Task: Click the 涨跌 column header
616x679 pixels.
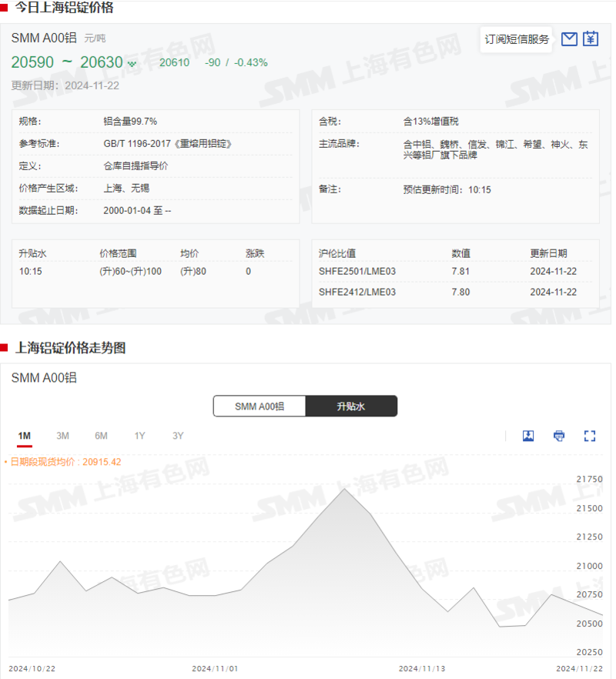Action: 255,253
